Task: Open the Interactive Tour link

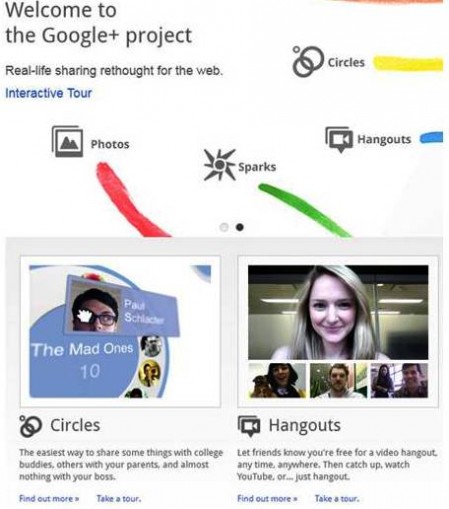Action: click(x=49, y=93)
